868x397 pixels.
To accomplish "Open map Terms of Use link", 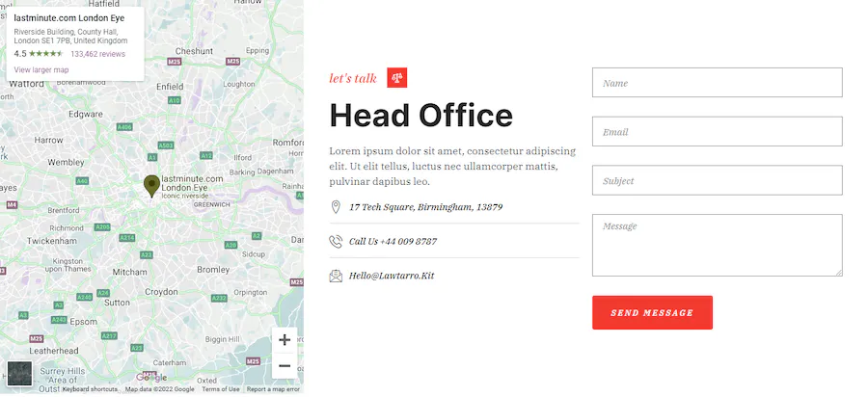I will (220, 389).
